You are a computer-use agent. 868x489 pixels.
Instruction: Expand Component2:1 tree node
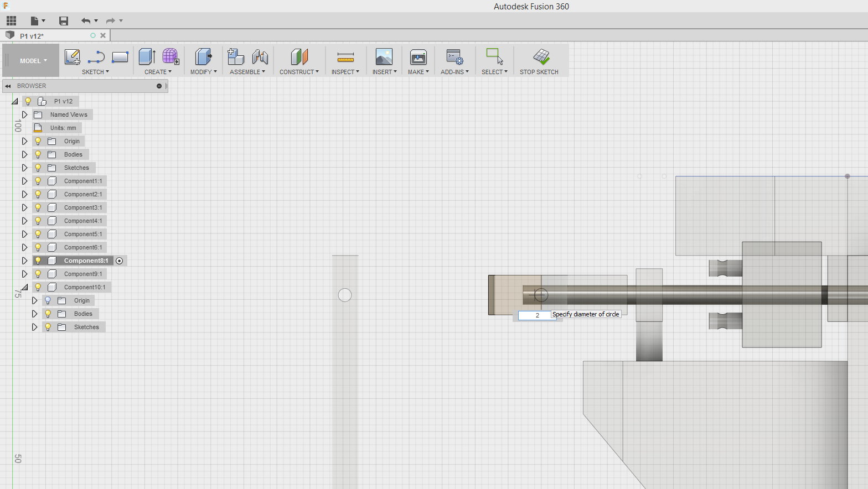[24, 194]
